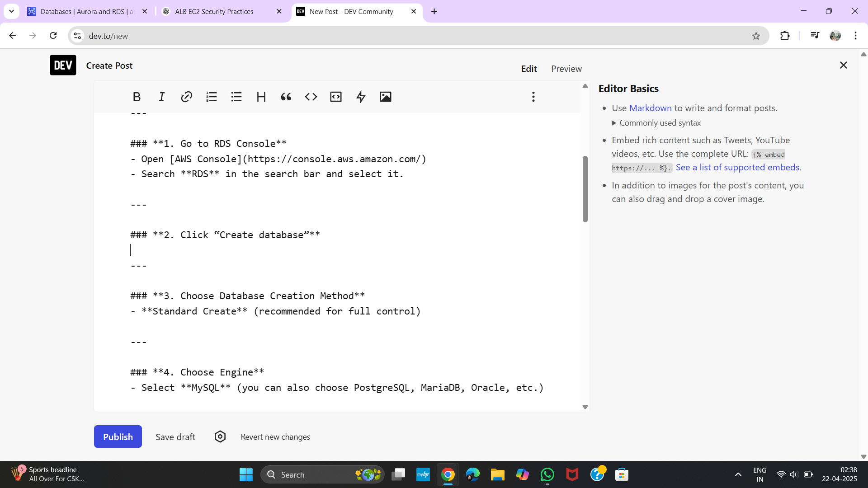Open WhatsApp from the taskbar
The width and height of the screenshot is (868, 488).
click(547, 474)
